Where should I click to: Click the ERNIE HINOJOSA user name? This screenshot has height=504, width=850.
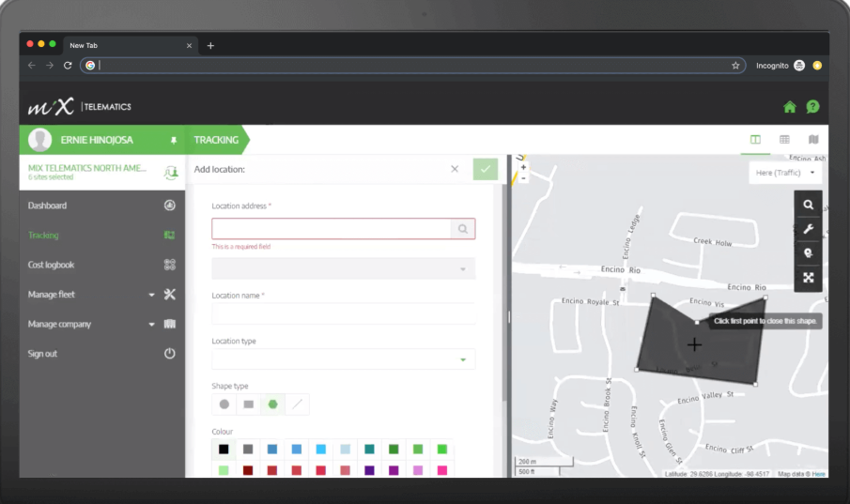(x=97, y=140)
